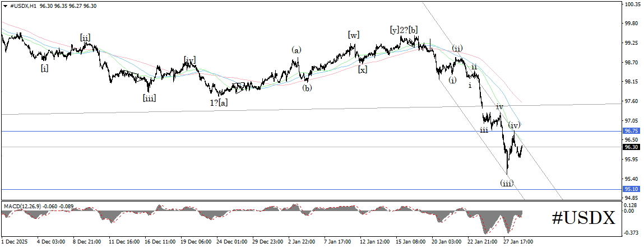644x248 pixels.
Task: Select the 1?[a] wave label
Action: 219,103
